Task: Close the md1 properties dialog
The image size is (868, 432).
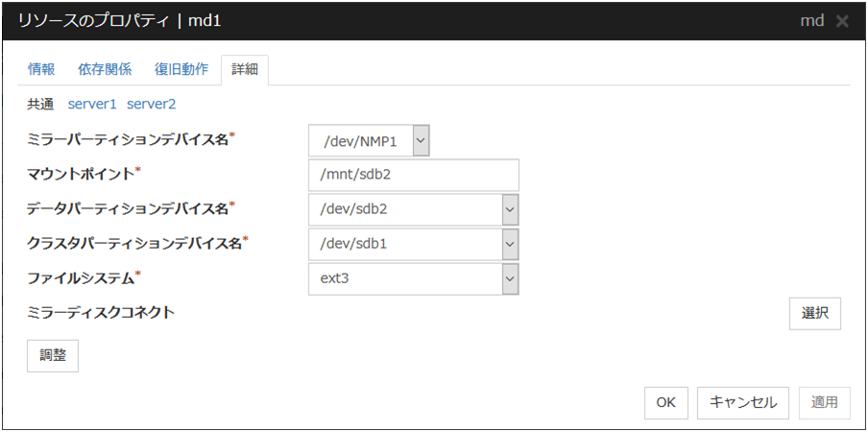Action: click(x=842, y=21)
